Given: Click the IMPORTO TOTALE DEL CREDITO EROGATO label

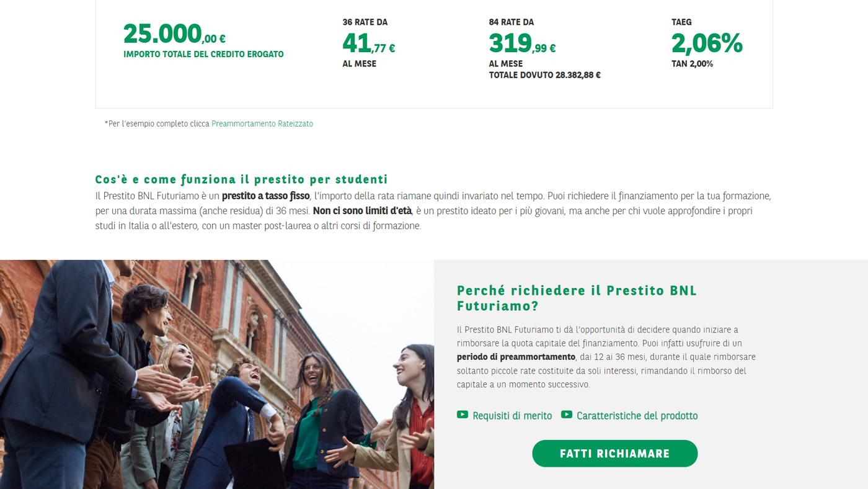Looking at the screenshot, I should point(203,55).
